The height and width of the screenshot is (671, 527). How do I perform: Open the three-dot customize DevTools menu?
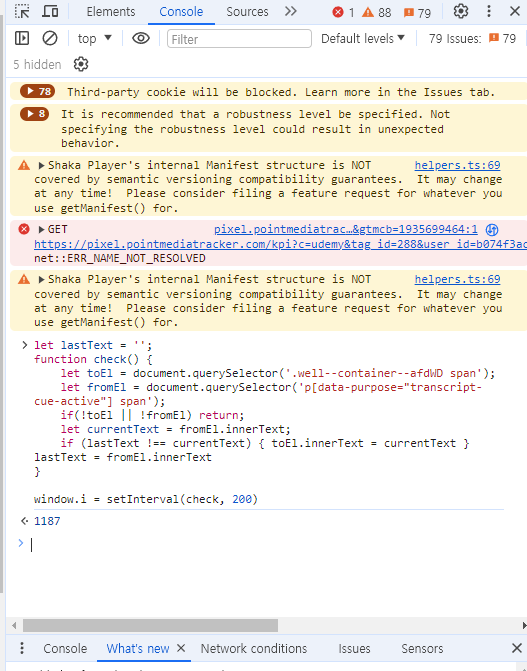[488, 12]
